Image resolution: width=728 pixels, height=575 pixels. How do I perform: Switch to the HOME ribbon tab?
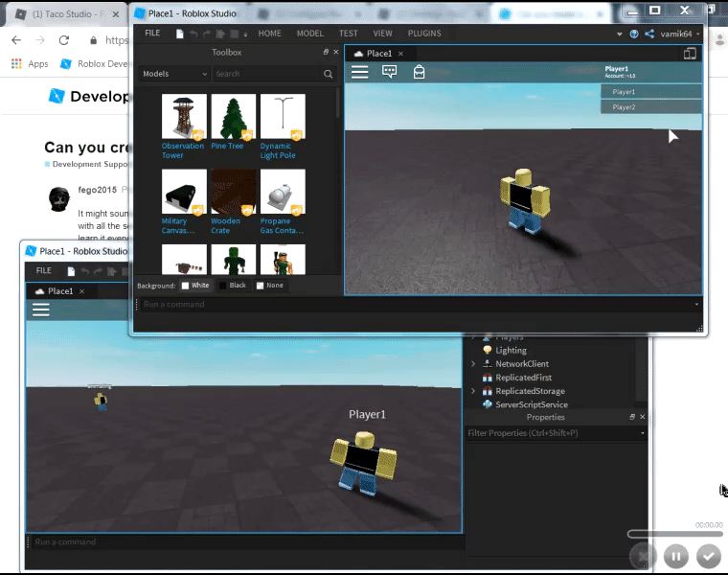click(x=270, y=34)
